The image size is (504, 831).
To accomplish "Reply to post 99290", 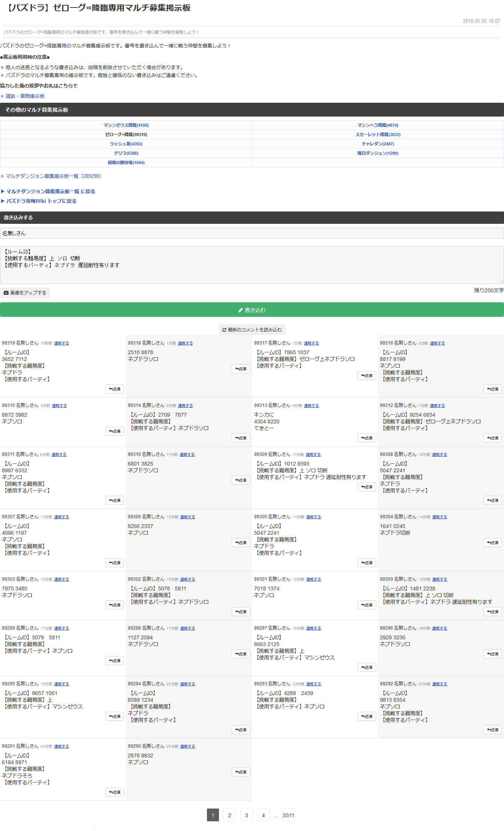I will (241, 772).
